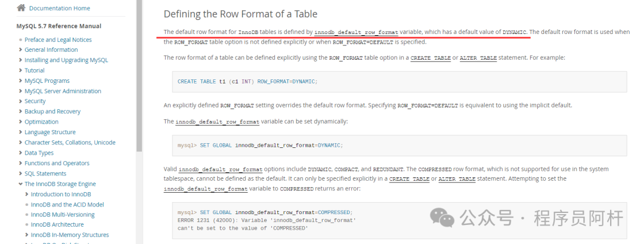Expand the Installing and Upgrading MySQL section
This screenshot has height=244, width=644.
pyautogui.click(x=21, y=60)
